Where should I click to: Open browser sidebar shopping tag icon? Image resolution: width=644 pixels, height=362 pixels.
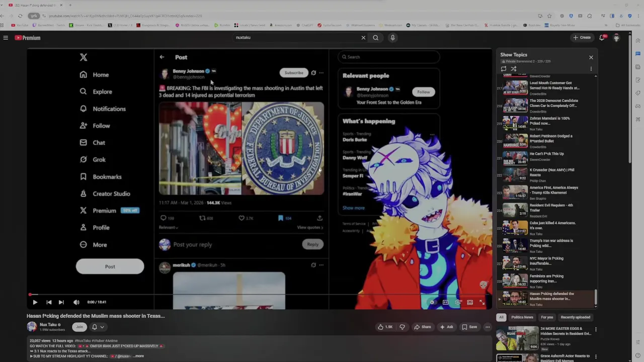click(638, 93)
